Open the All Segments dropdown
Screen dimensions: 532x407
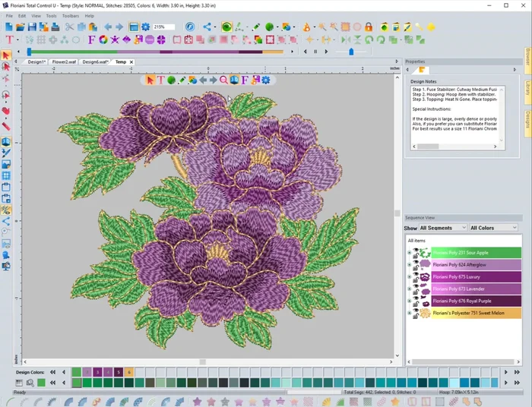coord(442,228)
